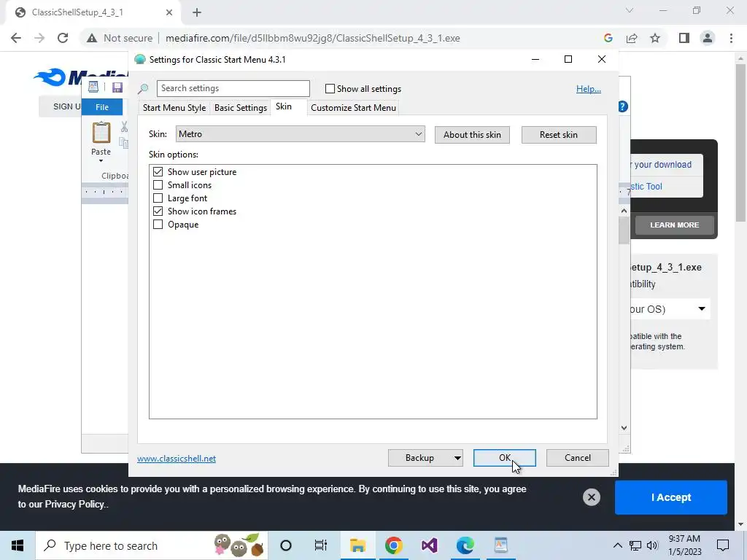Click the Not secure warning icon
The image size is (747, 560).
pos(92,38)
